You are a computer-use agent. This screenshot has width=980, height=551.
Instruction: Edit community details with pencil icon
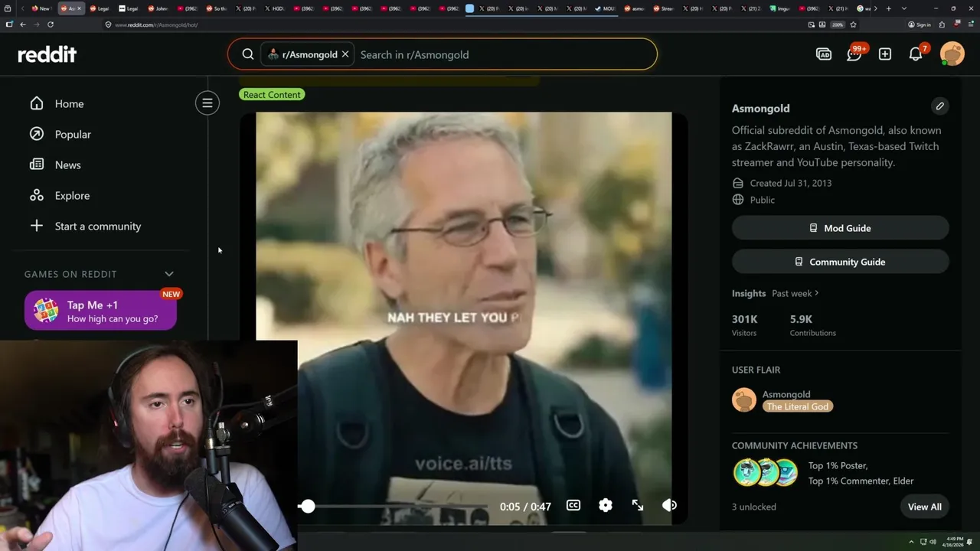point(939,106)
